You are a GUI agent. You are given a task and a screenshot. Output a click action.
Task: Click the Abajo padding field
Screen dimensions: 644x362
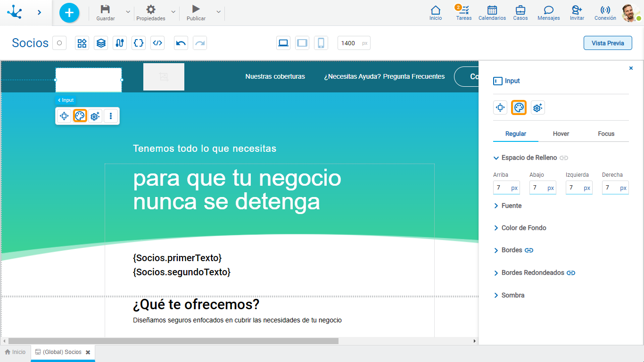click(543, 188)
